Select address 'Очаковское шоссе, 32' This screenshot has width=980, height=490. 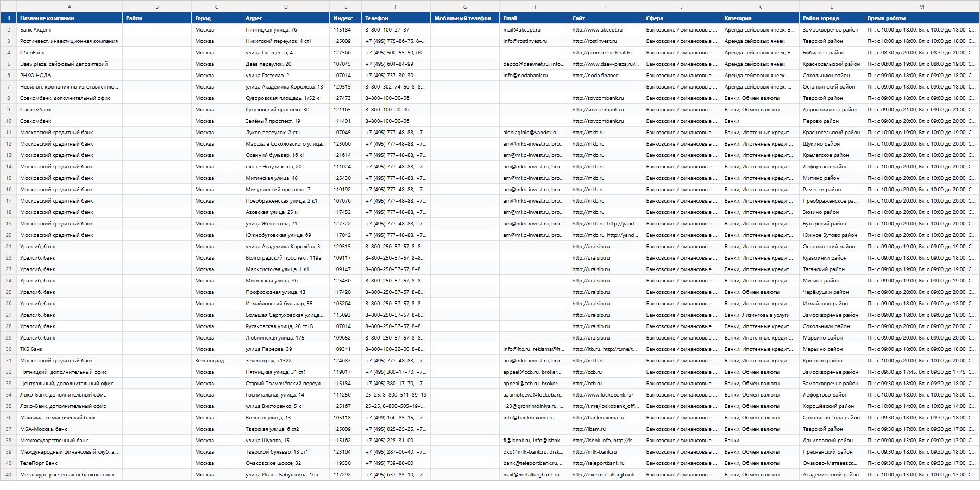click(286, 463)
